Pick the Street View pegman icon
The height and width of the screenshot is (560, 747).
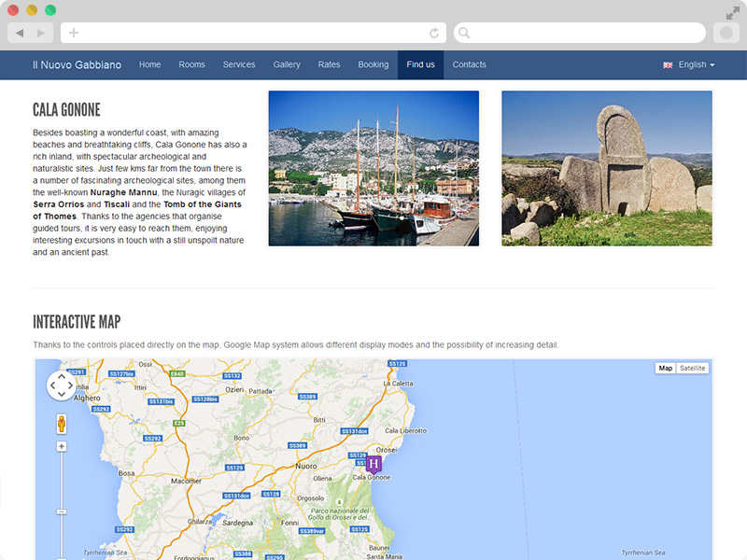(x=62, y=424)
